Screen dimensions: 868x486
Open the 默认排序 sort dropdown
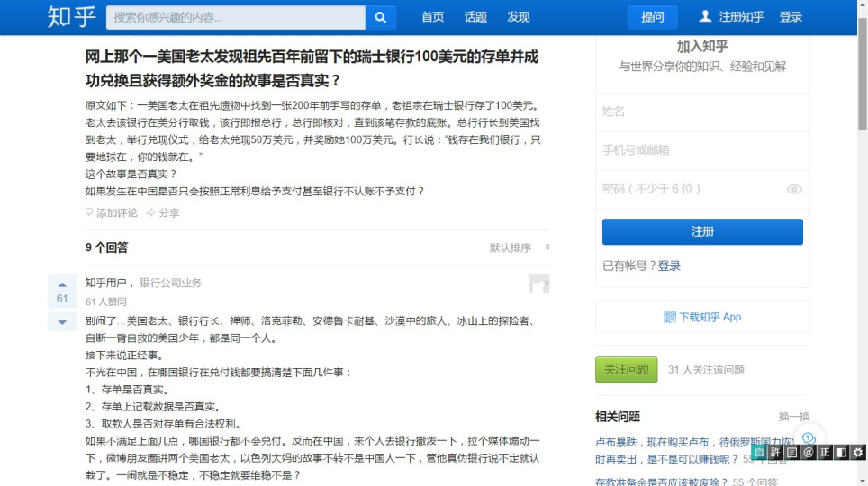pos(519,247)
